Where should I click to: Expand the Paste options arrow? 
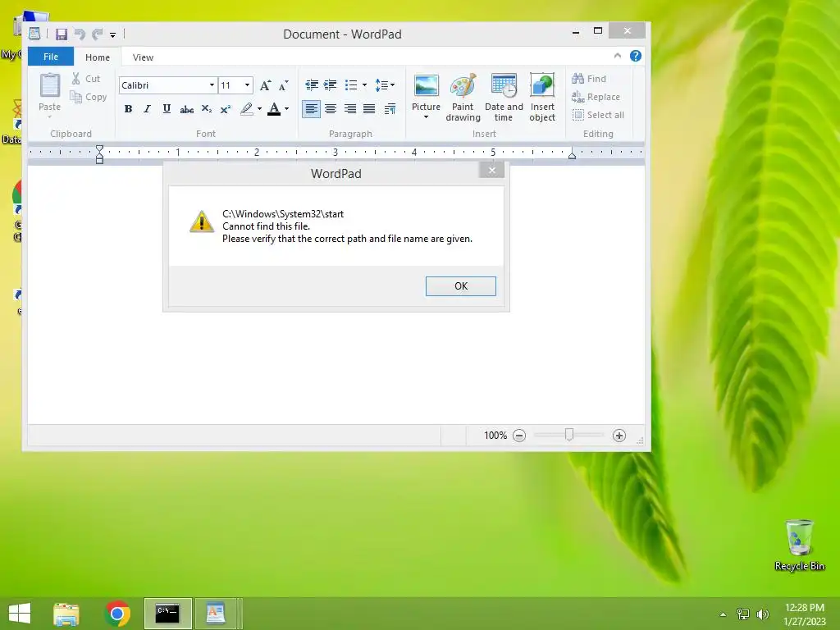click(49, 116)
